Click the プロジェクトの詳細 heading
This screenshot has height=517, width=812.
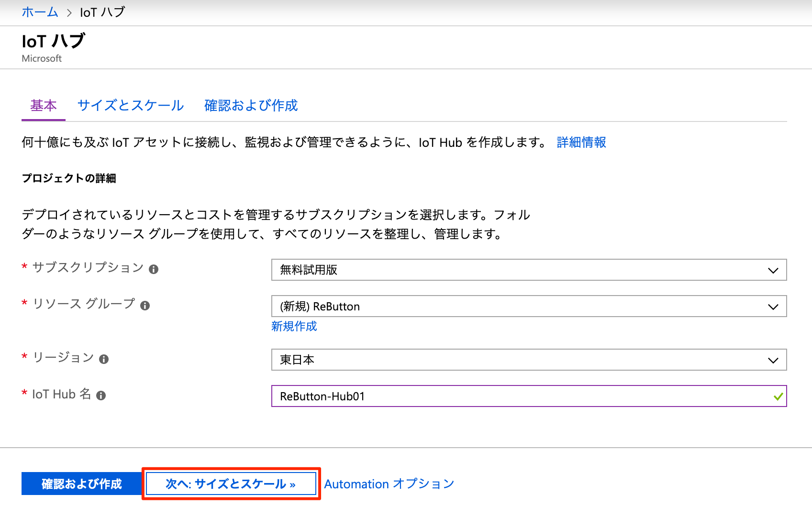[x=69, y=178]
